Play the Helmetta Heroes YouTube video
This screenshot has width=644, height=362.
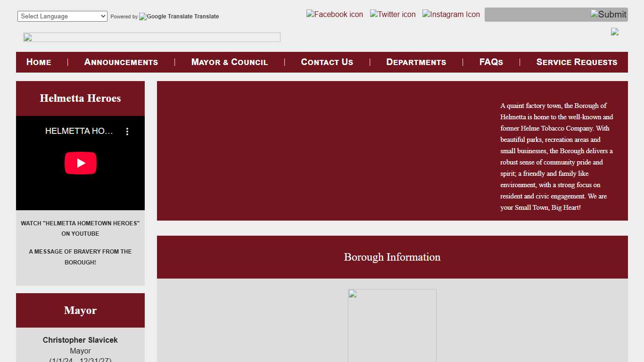[x=81, y=163]
